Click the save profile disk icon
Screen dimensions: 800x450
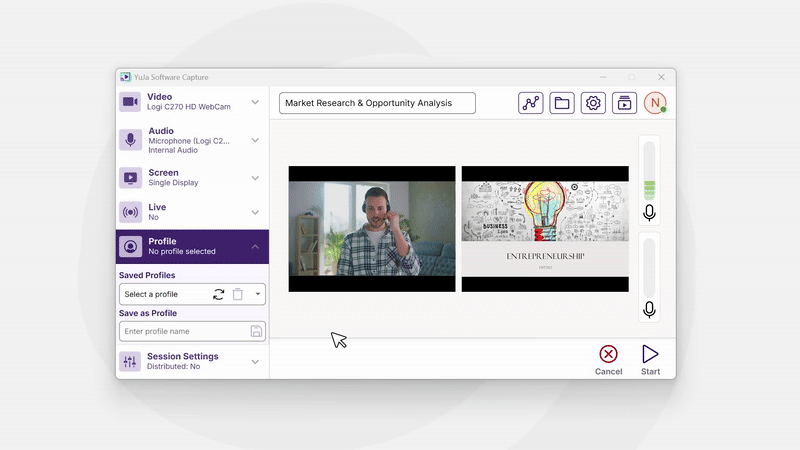(x=256, y=331)
